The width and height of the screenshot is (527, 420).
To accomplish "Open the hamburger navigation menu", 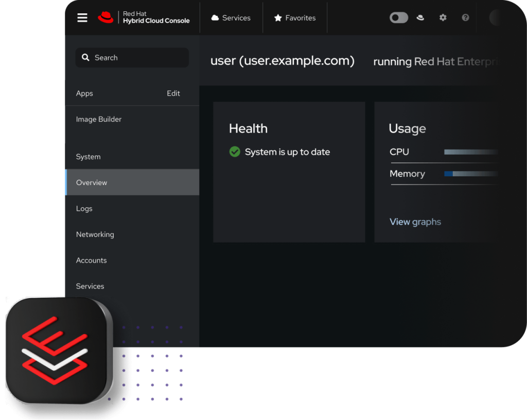I will [82, 18].
